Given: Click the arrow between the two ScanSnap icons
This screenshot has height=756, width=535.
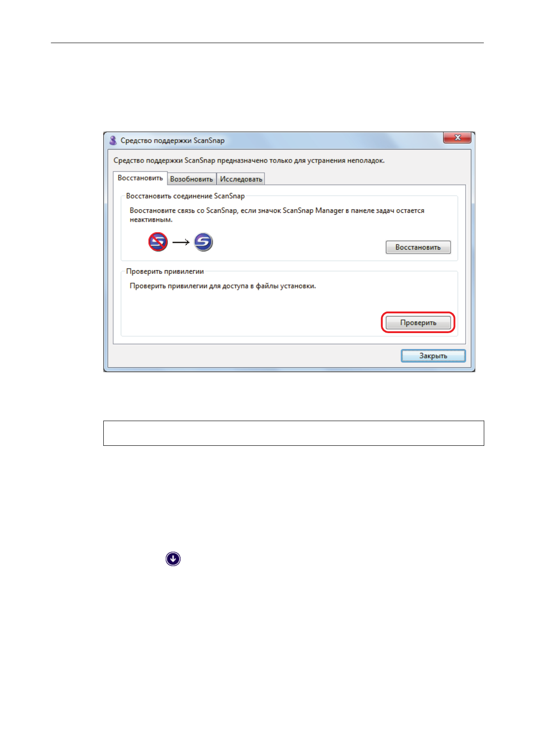Looking at the screenshot, I should [181, 242].
